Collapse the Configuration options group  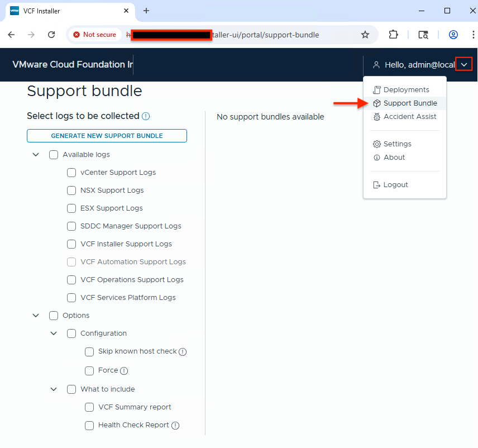[x=54, y=333]
